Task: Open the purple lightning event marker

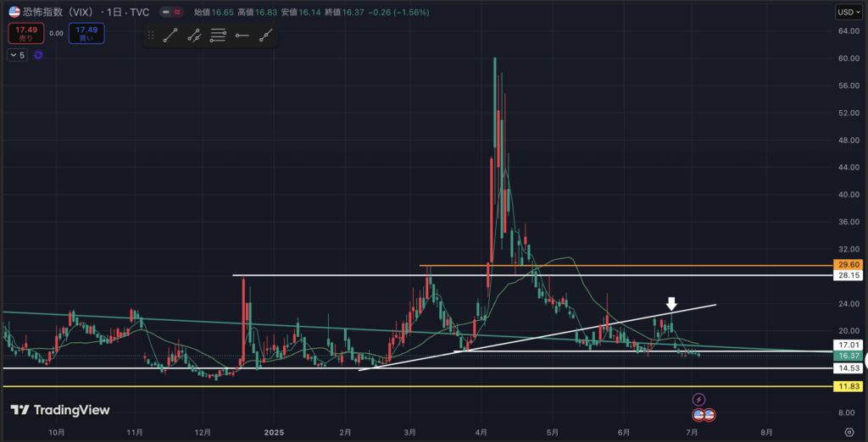Action: (698, 399)
